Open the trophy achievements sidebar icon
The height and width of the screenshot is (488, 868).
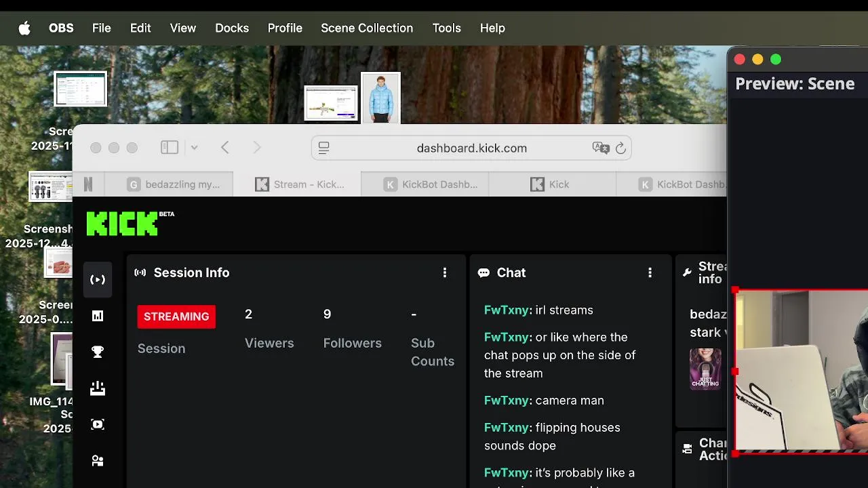[98, 352]
